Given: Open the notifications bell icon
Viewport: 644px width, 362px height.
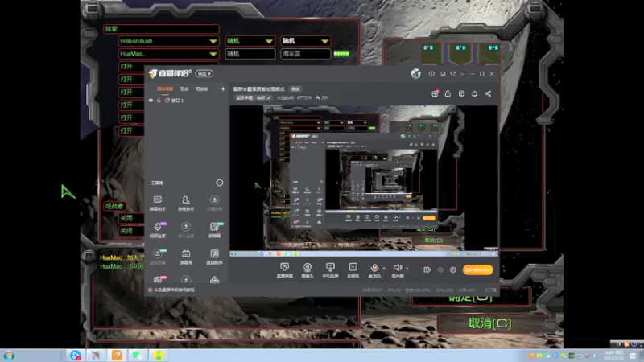Looking at the screenshot, I should pyautogui.click(x=474, y=93).
